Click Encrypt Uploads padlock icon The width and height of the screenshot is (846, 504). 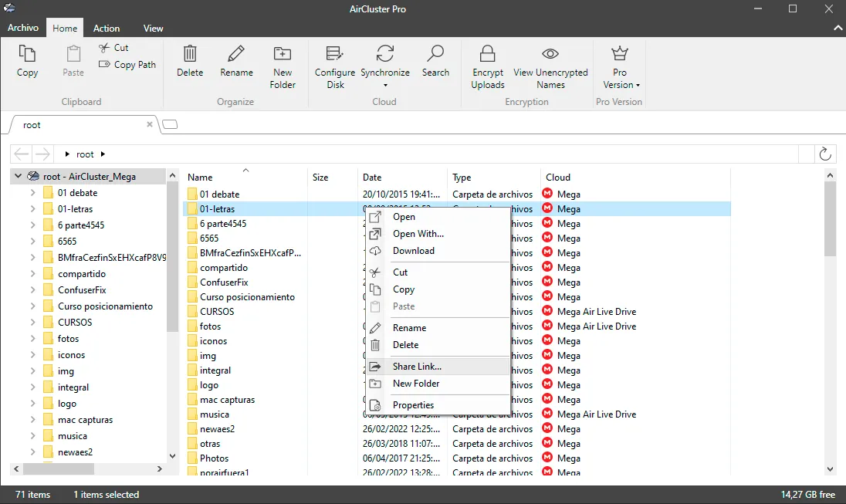(487, 53)
